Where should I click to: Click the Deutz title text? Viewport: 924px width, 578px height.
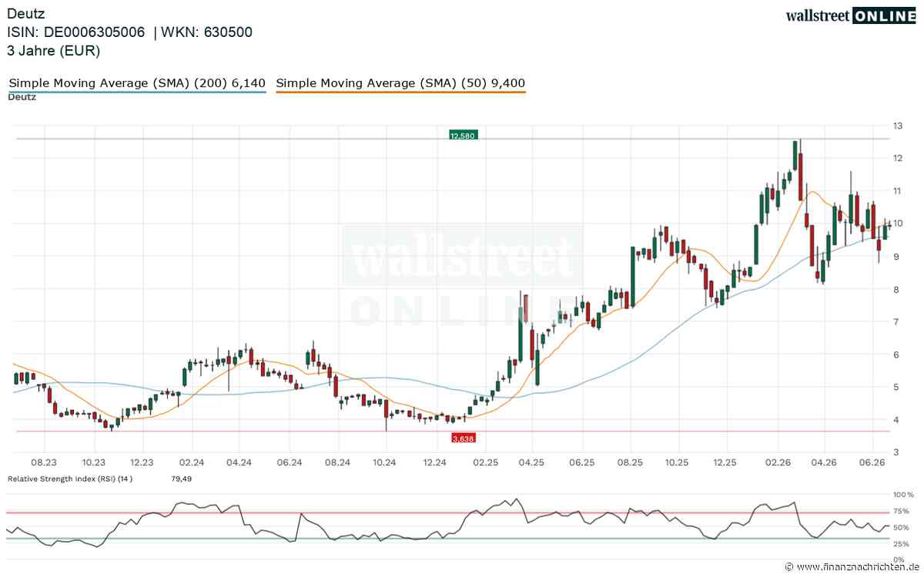click(26, 14)
